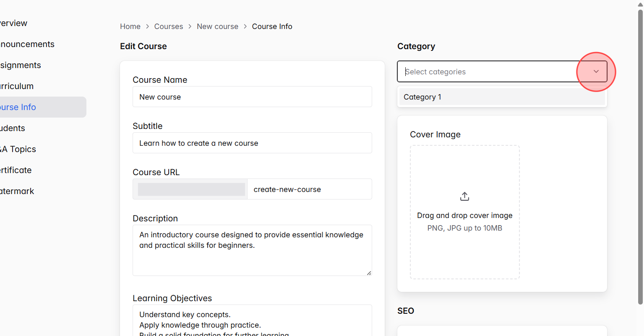Click the Course Name input field
The image size is (644, 336).
click(x=252, y=97)
